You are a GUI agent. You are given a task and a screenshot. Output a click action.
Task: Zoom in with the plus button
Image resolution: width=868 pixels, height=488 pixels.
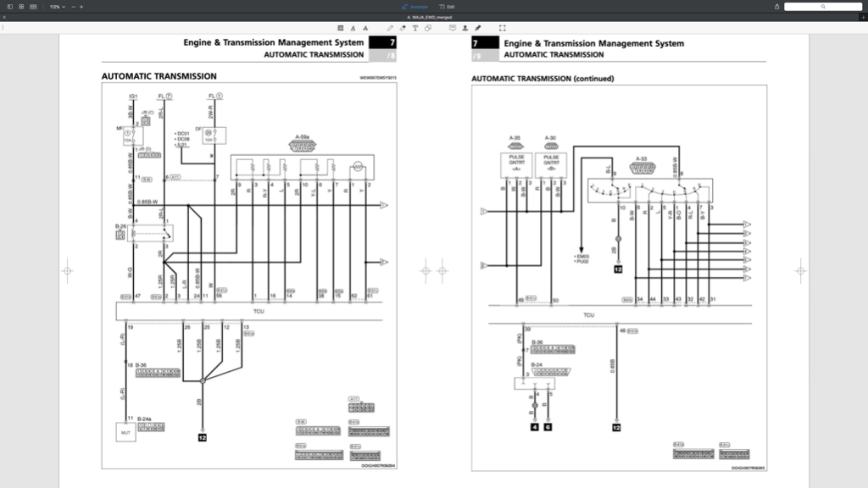point(81,7)
